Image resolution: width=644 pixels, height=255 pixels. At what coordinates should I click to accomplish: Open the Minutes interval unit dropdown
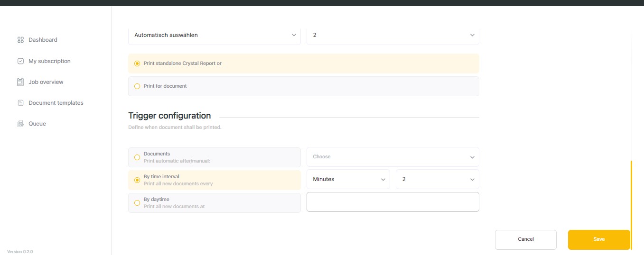coord(348,179)
